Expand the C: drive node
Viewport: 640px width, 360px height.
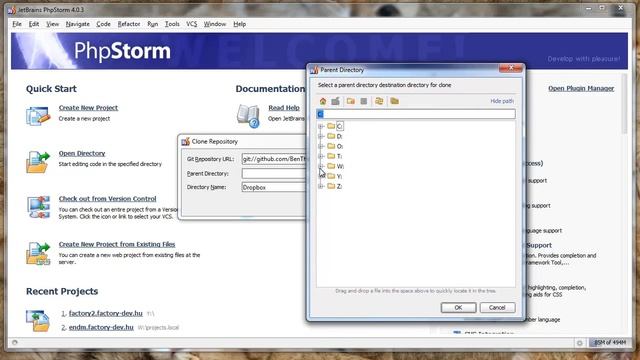pos(321,127)
